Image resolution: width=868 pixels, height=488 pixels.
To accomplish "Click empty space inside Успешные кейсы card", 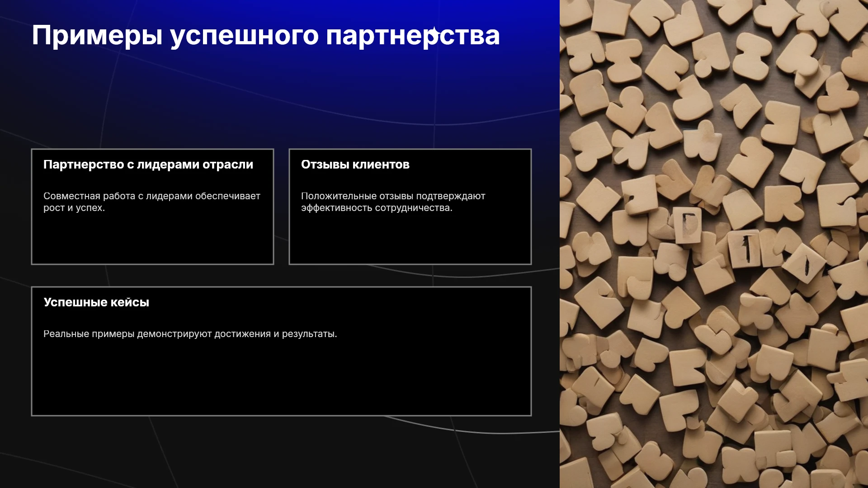I will 281,380.
